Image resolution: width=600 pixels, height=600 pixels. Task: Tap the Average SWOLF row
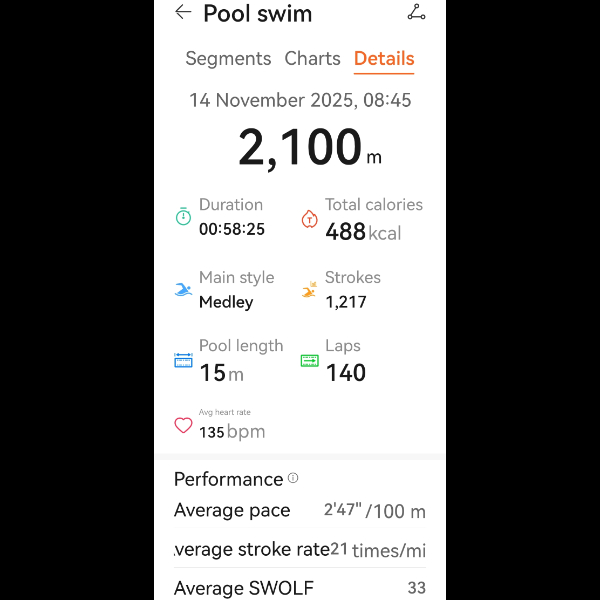[x=300, y=587]
